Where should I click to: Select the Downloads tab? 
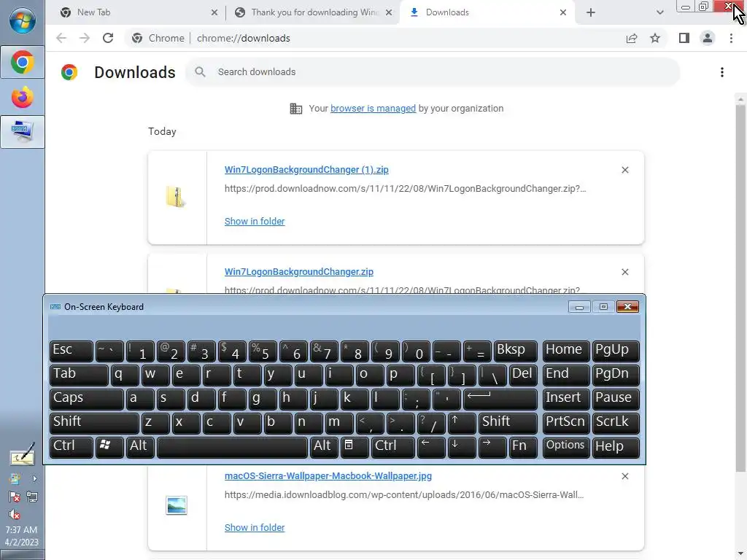[486, 12]
